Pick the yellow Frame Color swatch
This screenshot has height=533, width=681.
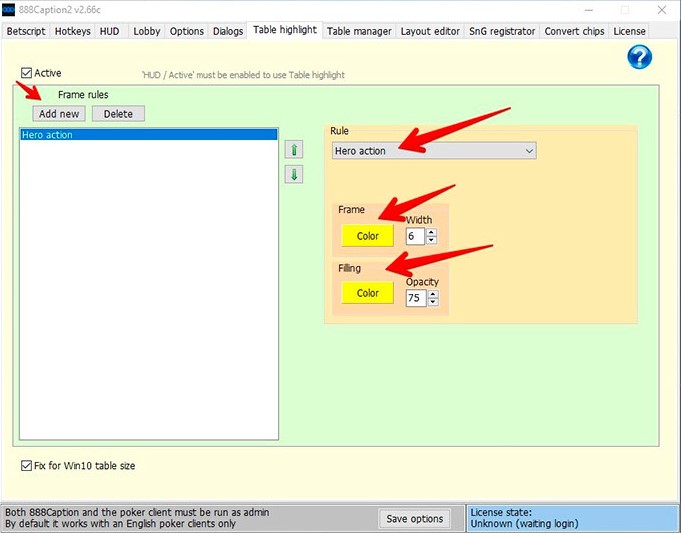click(367, 237)
